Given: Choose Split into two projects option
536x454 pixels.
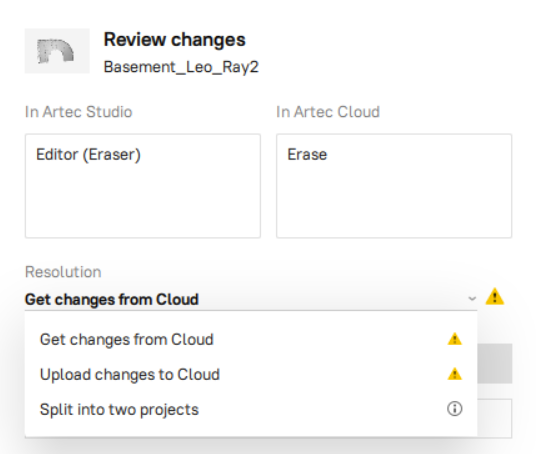Looking at the screenshot, I should (251, 409).
